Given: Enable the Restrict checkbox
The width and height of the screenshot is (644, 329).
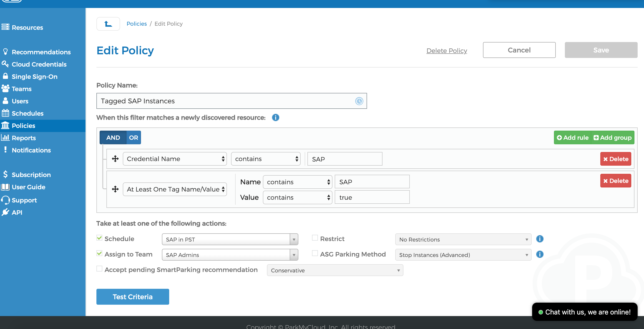Looking at the screenshot, I should click(315, 238).
